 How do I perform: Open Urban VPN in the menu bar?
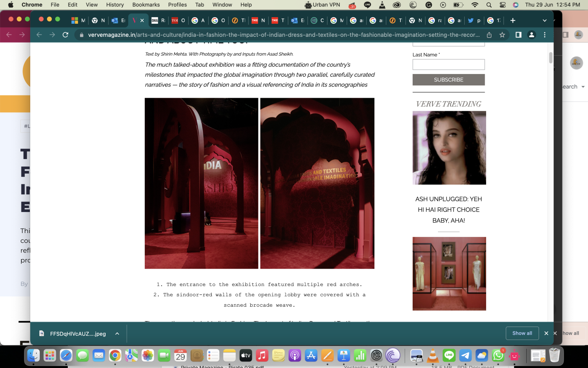tap(322, 5)
